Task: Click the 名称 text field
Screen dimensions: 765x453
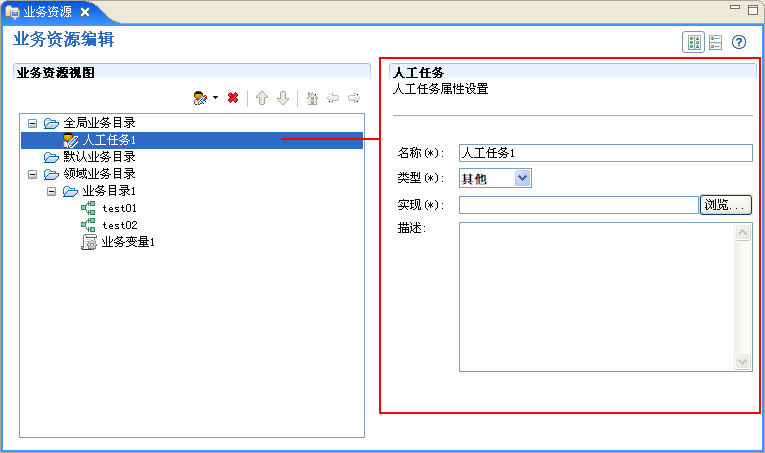Action: [604, 153]
